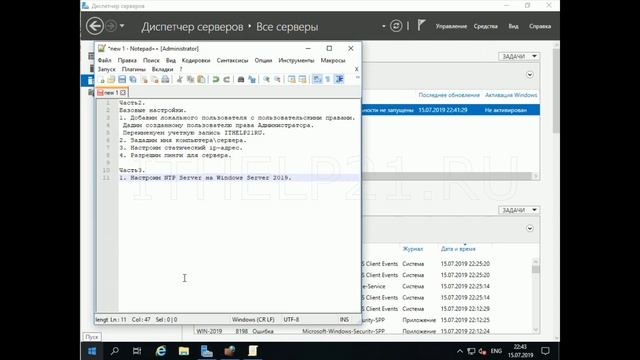This screenshot has height=360, width=640.
Task: Open Task View on the taskbar
Action: coord(137,351)
